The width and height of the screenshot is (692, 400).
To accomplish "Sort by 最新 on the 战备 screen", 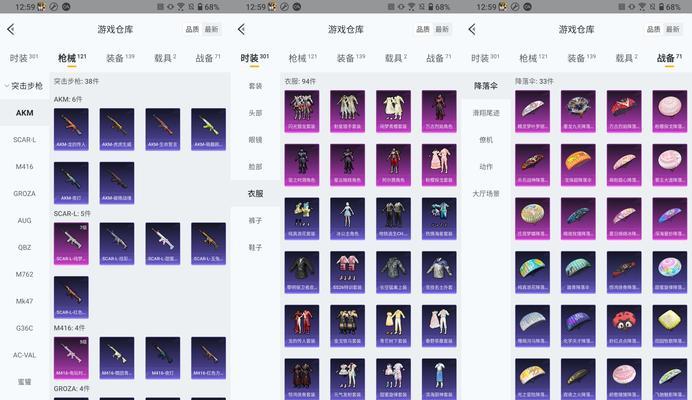I will click(673, 30).
